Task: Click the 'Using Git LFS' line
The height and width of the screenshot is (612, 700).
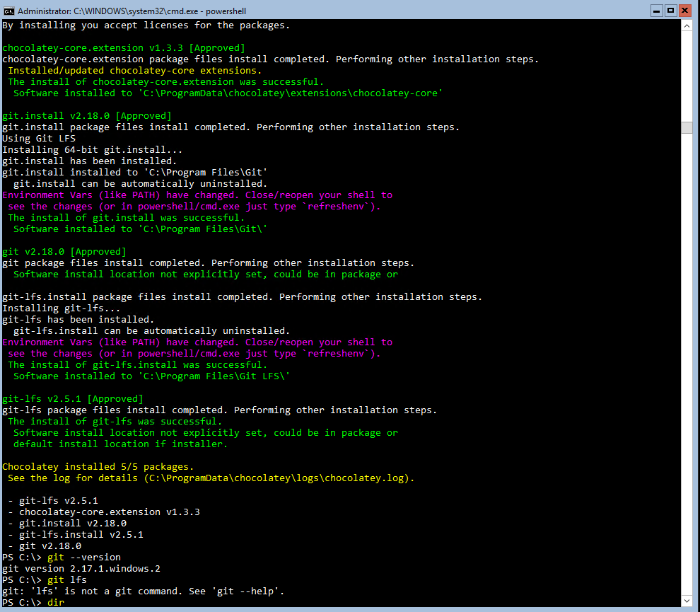Action: click(39, 138)
